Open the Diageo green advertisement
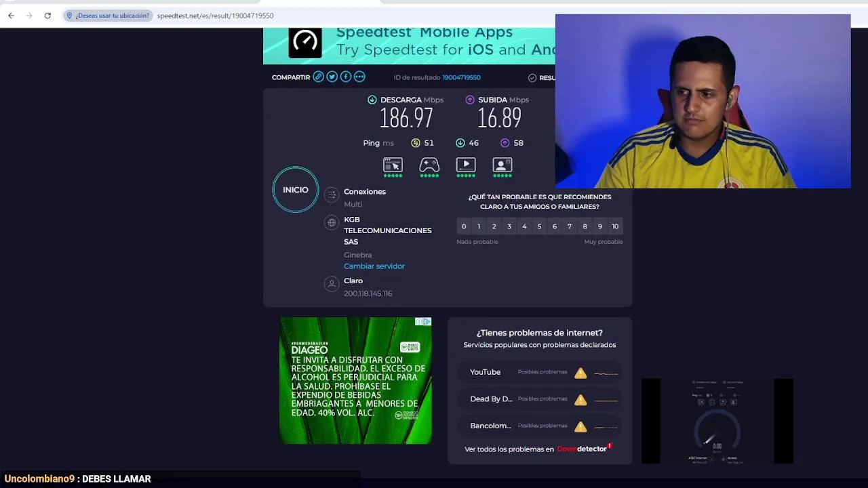This screenshot has width=868, height=488. 355,381
